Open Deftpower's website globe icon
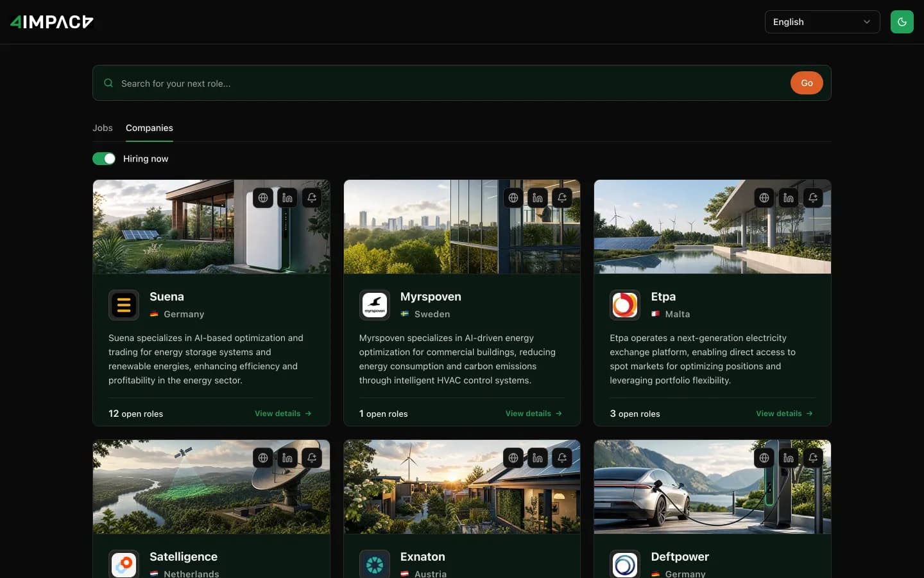This screenshot has width=924, height=578. click(x=764, y=458)
